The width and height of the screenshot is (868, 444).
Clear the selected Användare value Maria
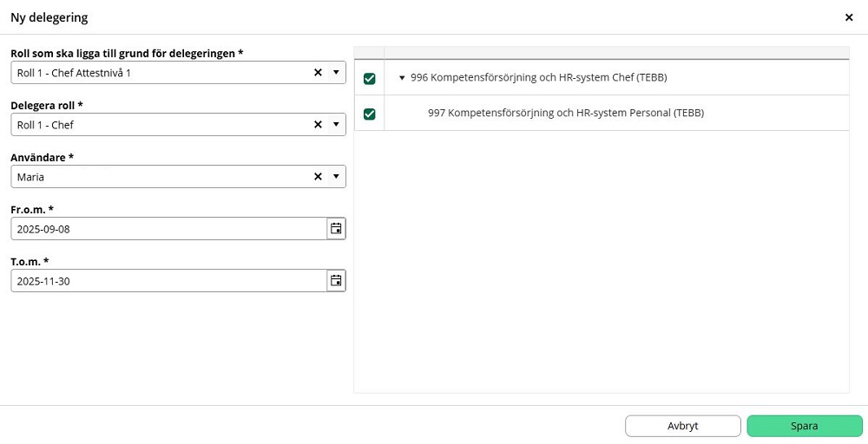(318, 177)
